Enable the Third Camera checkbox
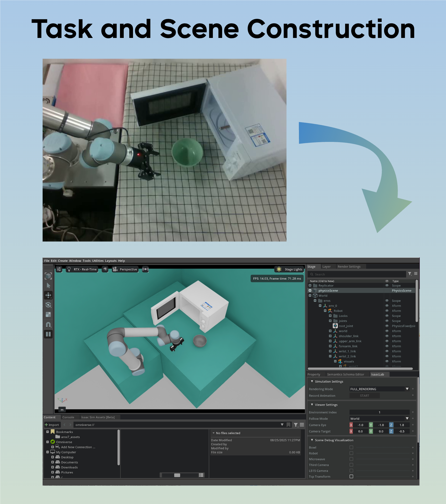Screen dimensions: 446x504 click(x=351, y=465)
